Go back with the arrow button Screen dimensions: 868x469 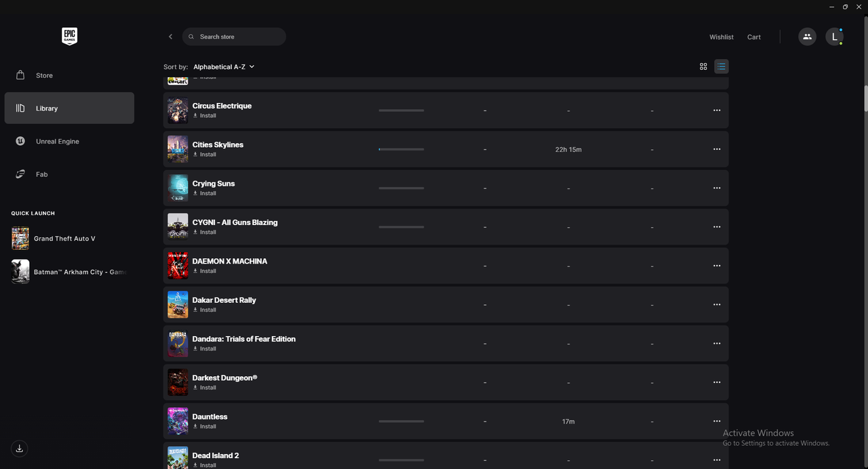(170, 37)
